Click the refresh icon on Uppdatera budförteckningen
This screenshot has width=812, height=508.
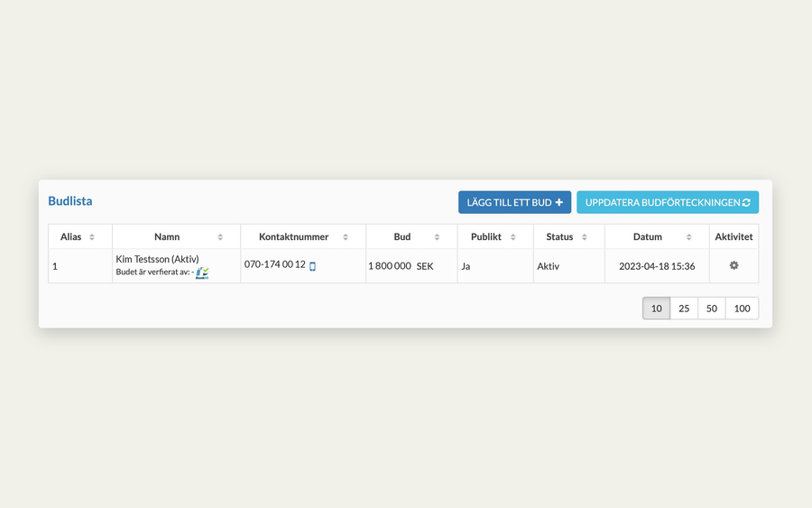746,202
